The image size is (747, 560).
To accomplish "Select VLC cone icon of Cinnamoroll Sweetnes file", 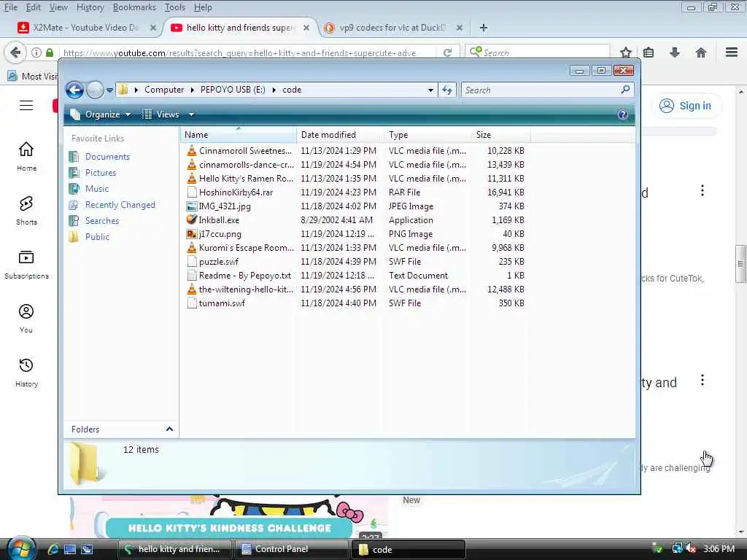I will pyautogui.click(x=192, y=150).
